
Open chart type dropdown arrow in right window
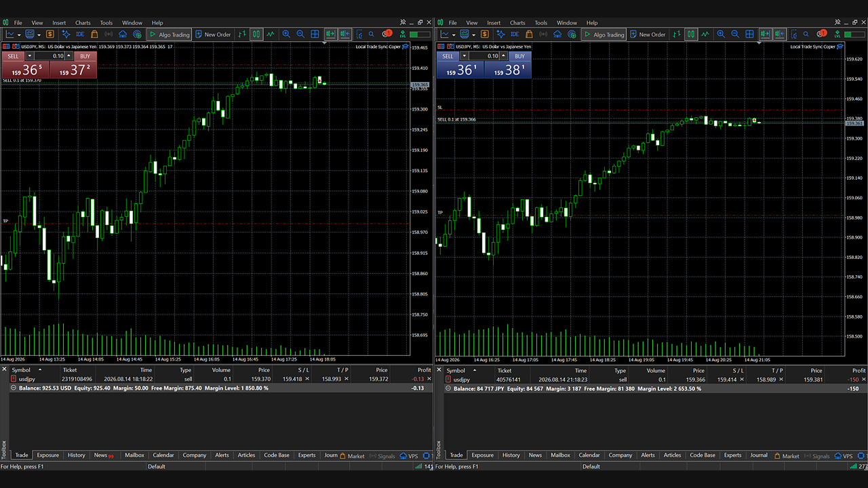(x=454, y=35)
